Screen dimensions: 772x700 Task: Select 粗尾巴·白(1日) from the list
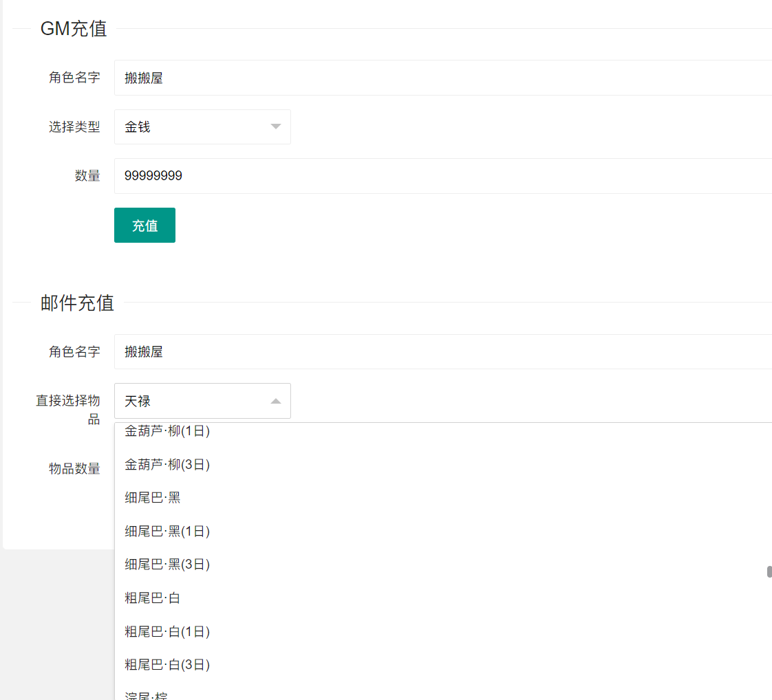click(167, 631)
